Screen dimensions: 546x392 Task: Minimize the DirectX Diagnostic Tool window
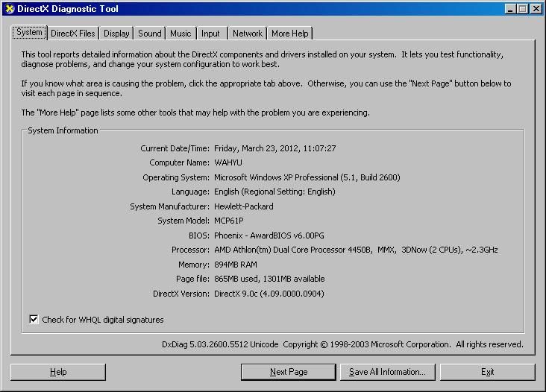(510, 9)
